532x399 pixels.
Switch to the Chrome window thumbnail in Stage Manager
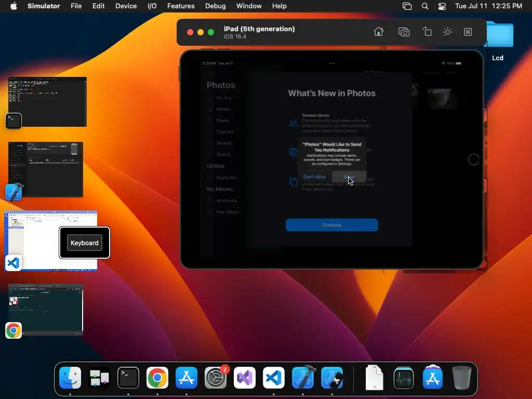click(46, 310)
